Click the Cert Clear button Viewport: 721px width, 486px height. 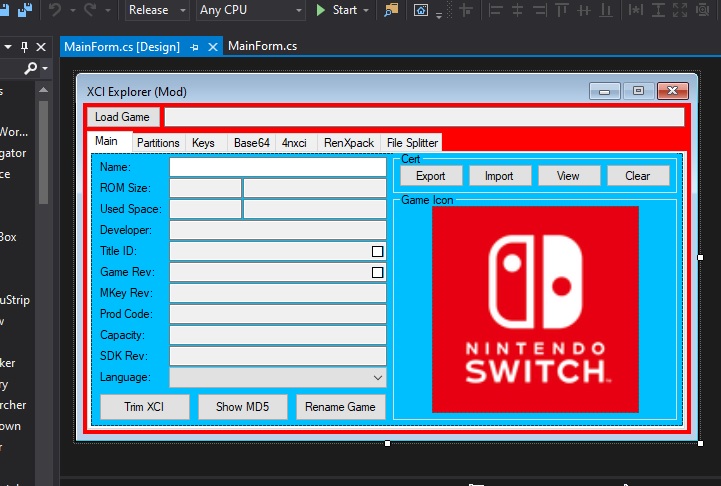[638, 176]
